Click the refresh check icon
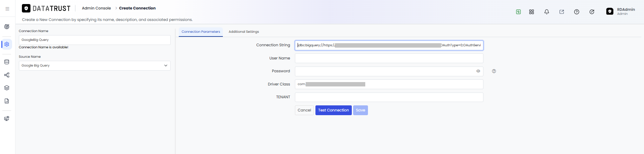Viewport: 644px width, 154px height. click(x=592, y=12)
